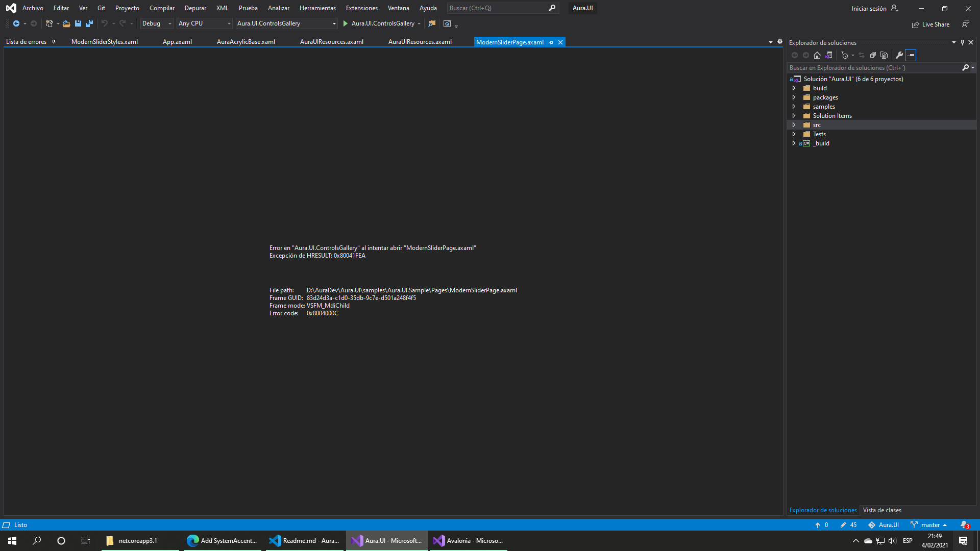The width and height of the screenshot is (980, 551).
Task: Open the notifications bell in status bar
Action: click(x=965, y=524)
